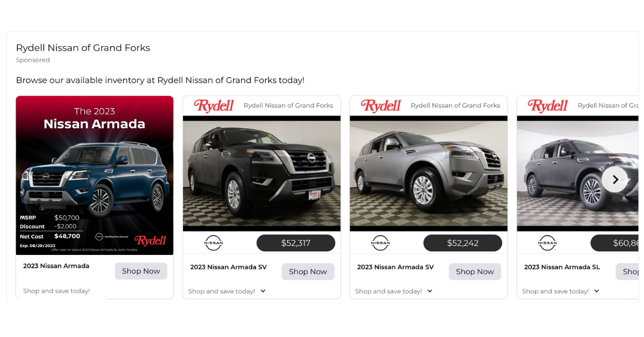Click Nissan emblem beside $52,317 price
This screenshot has width=644, height=337.
[214, 243]
